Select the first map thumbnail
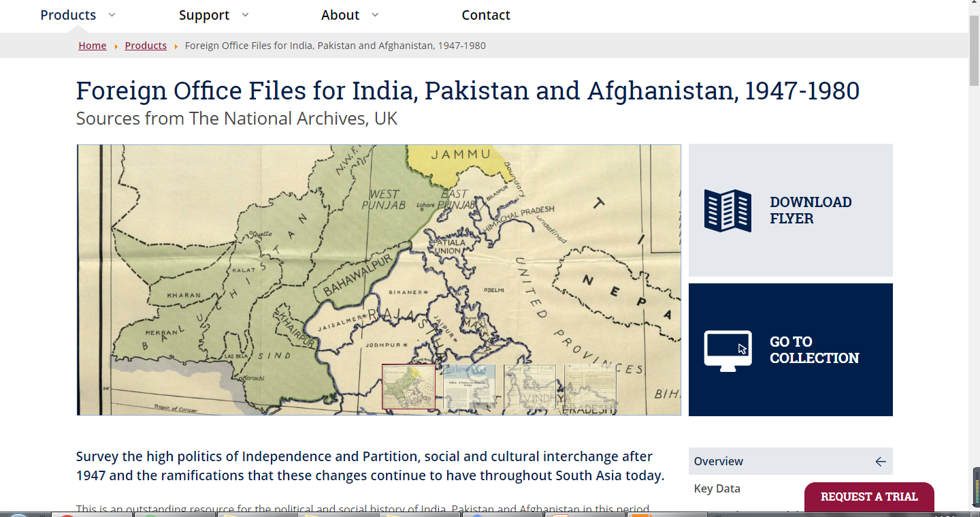The height and width of the screenshot is (517, 980). pos(408,386)
